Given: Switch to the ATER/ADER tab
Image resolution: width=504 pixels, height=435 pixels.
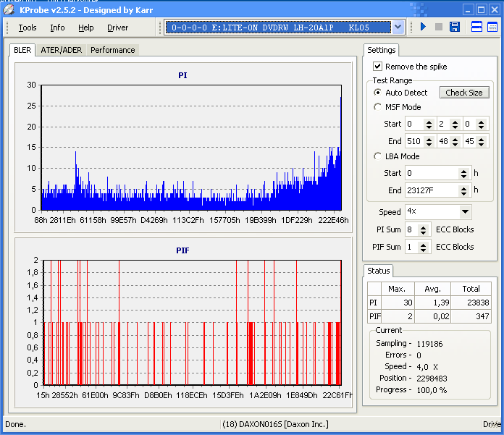Looking at the screenshot, I should (61, 50).
